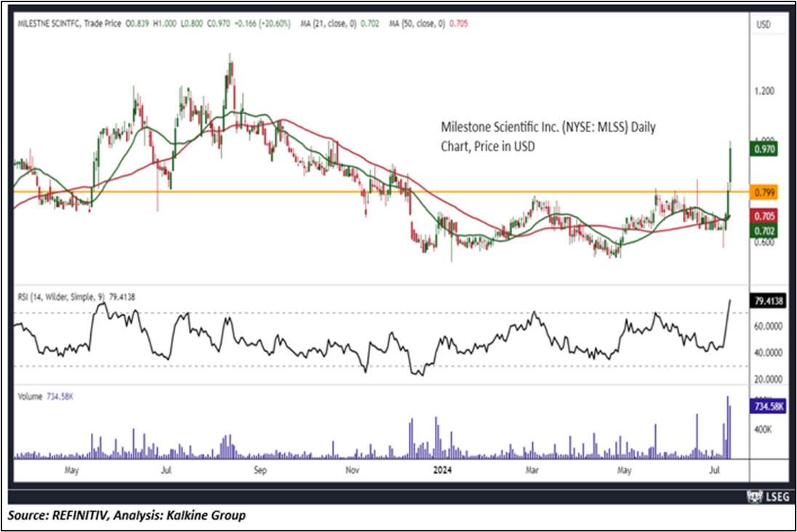Click the 0.970 last price tag

coord(764,150)
